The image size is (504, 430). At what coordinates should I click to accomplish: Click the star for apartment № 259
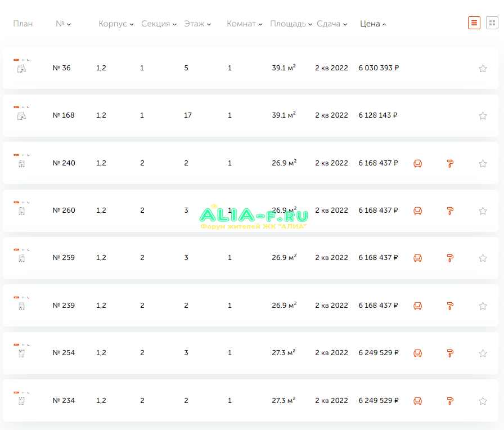click(x=483, y=258)
